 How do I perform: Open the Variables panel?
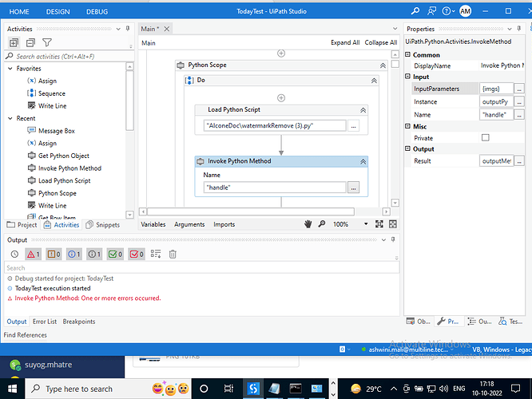click(x=153, y=224)
